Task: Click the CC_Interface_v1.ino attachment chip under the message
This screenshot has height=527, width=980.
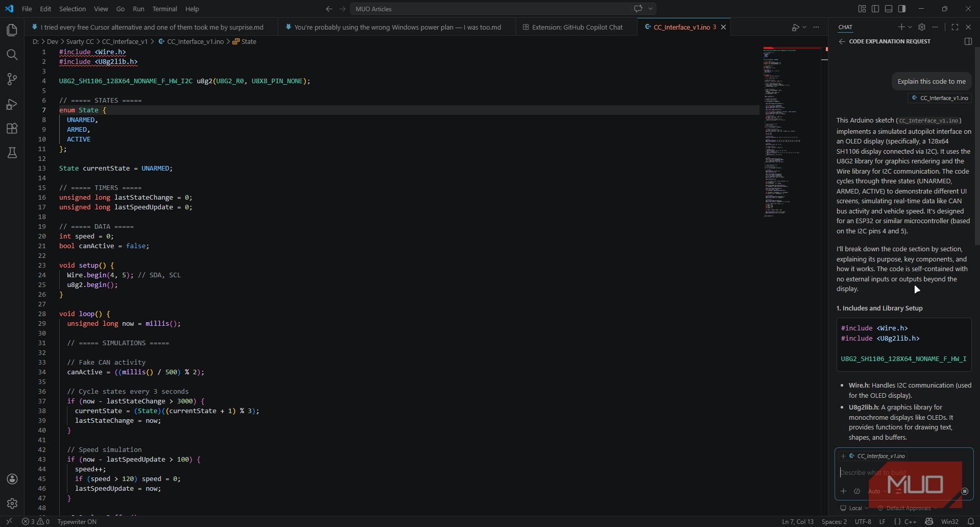Action: pyautogui.click(x=939, y=98)
